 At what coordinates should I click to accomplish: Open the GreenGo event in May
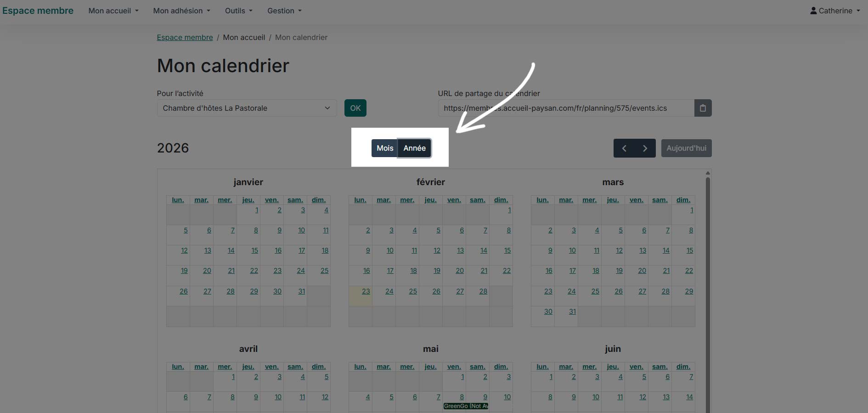pos(466,406)
